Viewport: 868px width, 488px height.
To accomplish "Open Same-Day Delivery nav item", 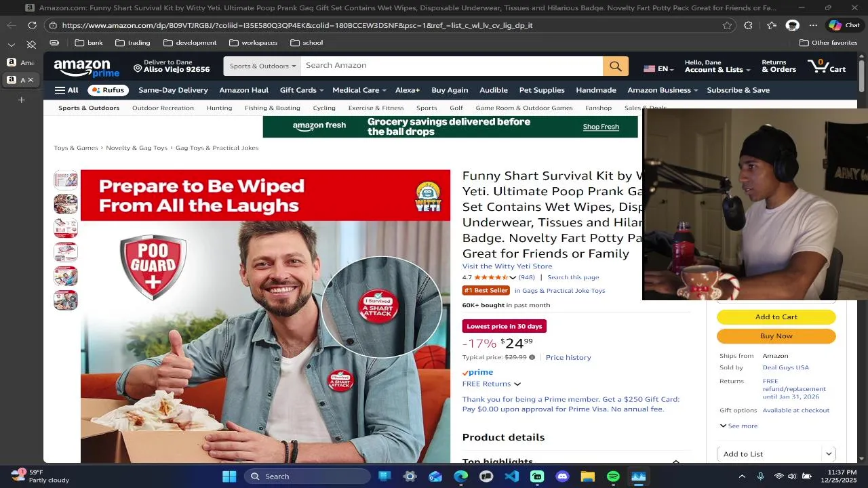I will pyautogui.click(x=173, y=90).
